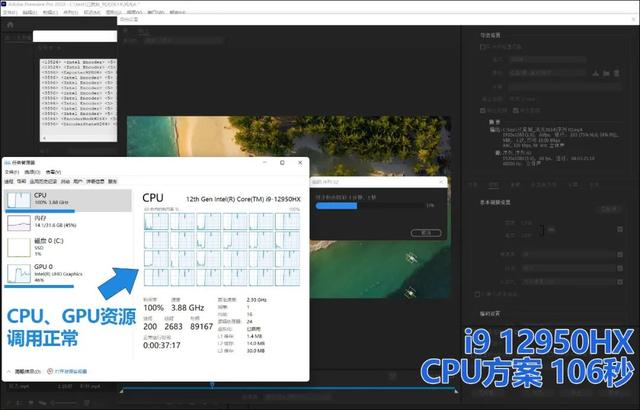Select GPU 0 Intel UHD Graphics in sidebar

(x=68, y=273)
